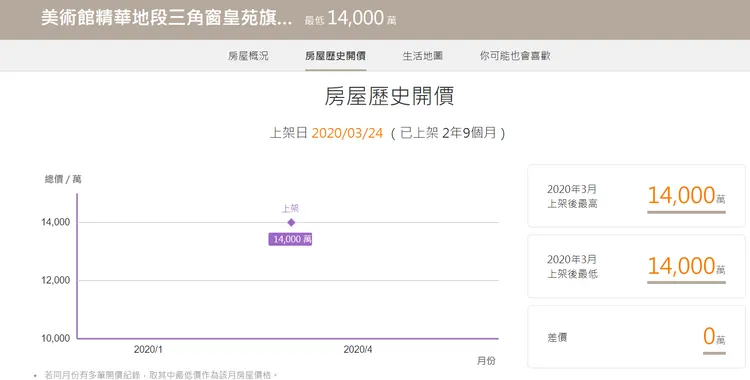Click the purple diamond 上架 chart marker
Screen dimensions: 750x380
[x=291, y=222]
